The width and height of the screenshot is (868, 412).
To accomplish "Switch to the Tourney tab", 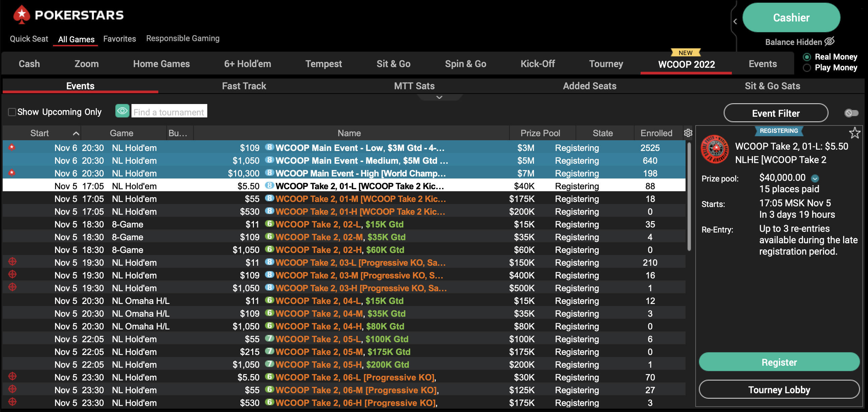I will point(606,64).
